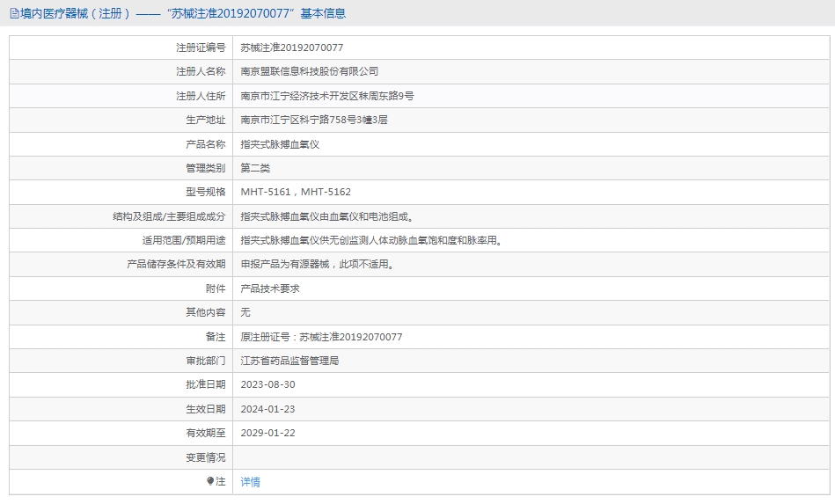
Task: Select remark 原注册证号：苏械注准20192070077
Action: pos(321,337)
